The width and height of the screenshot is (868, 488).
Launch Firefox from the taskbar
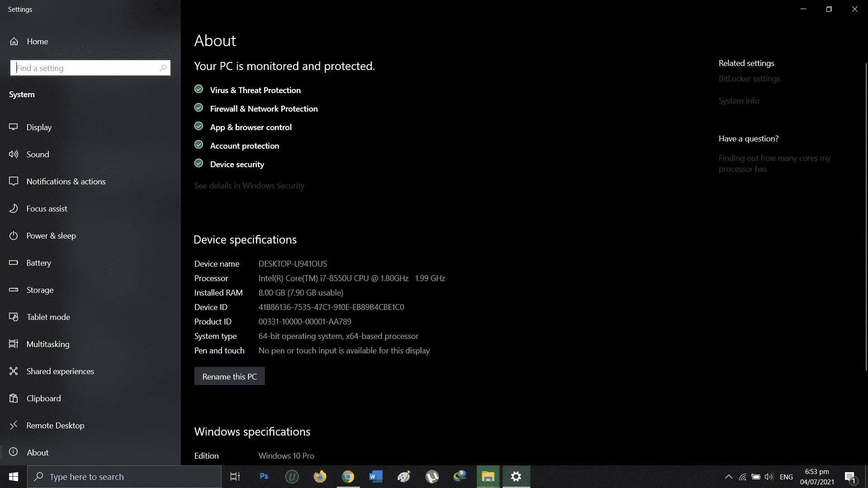coord(320,477)
